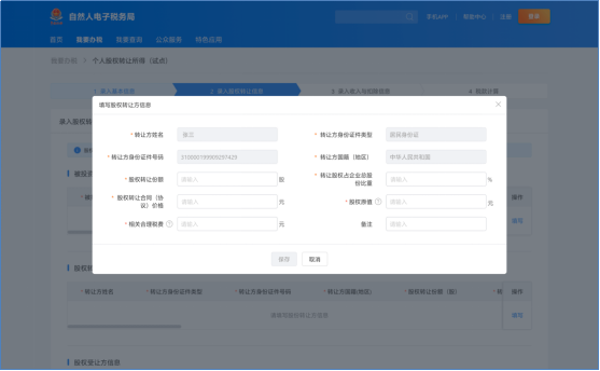
Task: Open the 帮助中心 link
Action: (474, 17)
